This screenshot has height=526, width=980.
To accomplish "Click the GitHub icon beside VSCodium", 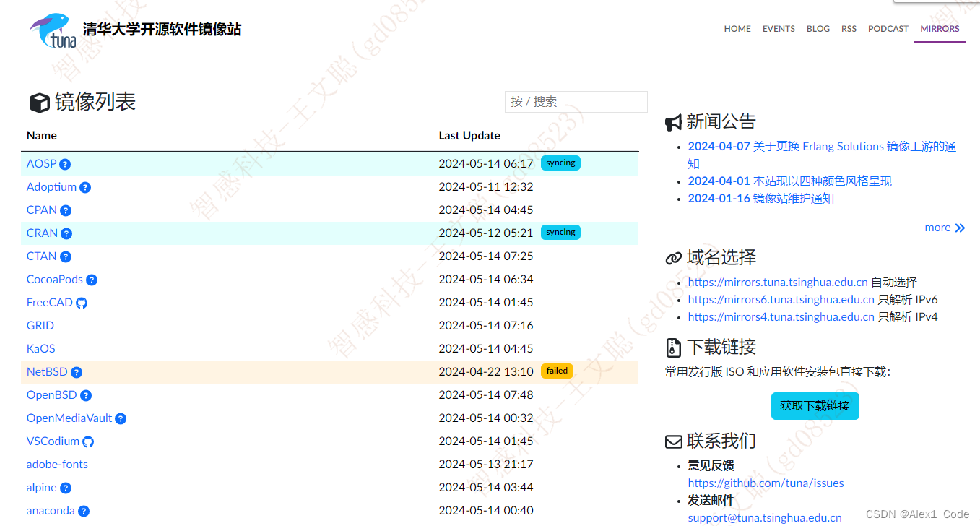I will [x=88, y=441].
